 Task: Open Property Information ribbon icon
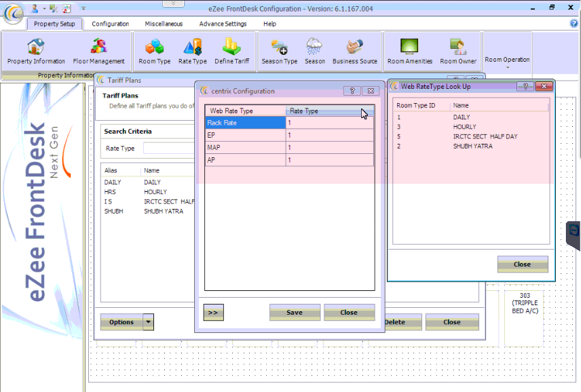[36, 52]
